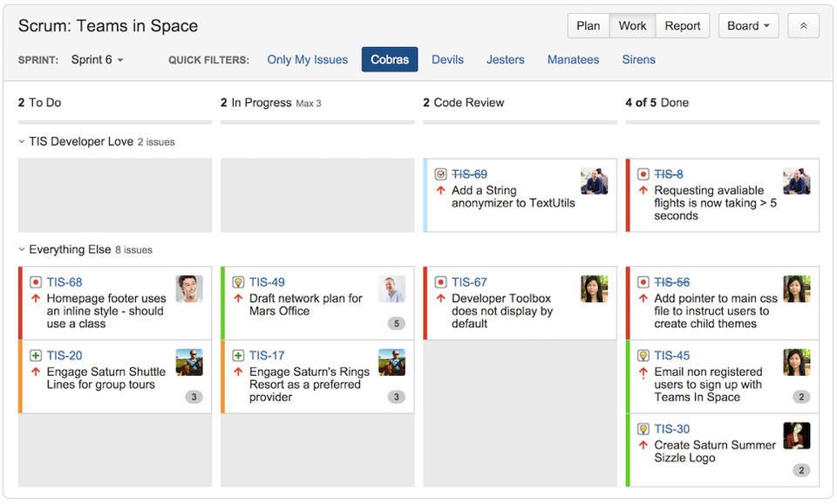Image resolution: width=837 pixels, height=504 pixels.
Task: Click the priority arrow on TIS-49 card
Action: tap(238, 298)
